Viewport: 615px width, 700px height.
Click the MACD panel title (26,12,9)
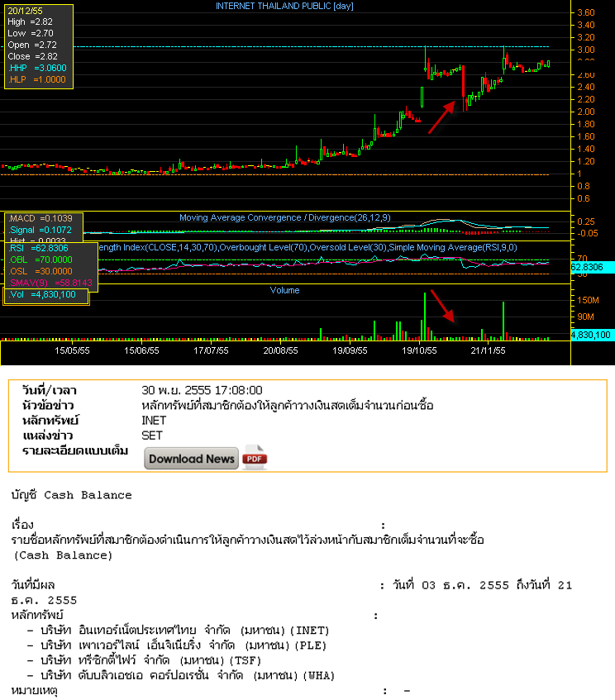click(285, 217)
